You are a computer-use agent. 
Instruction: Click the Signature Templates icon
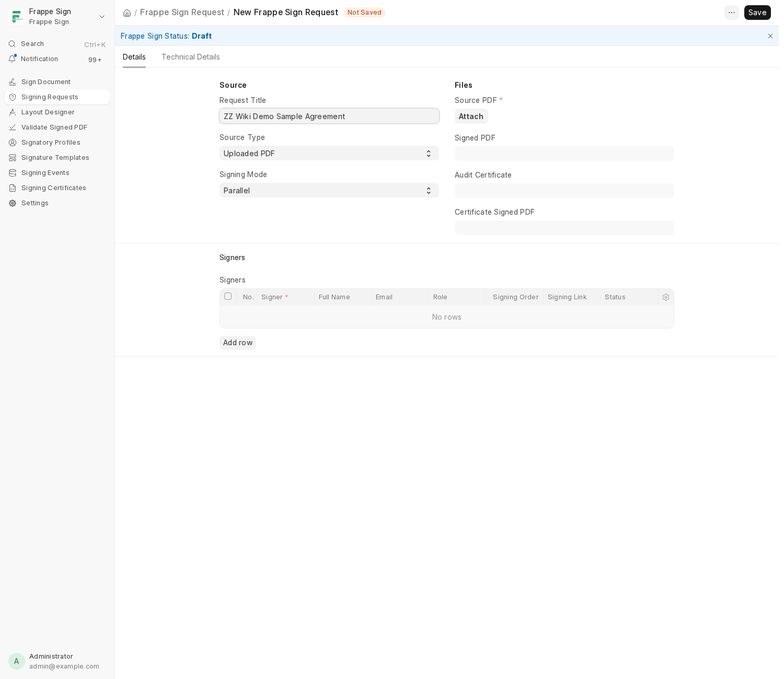point(13,158)
